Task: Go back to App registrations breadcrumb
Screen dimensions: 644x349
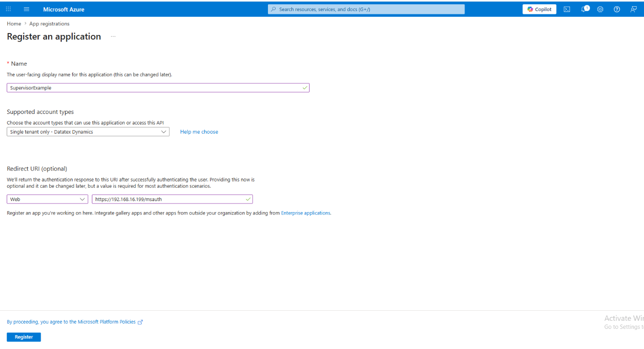Action: click(49, 23)
